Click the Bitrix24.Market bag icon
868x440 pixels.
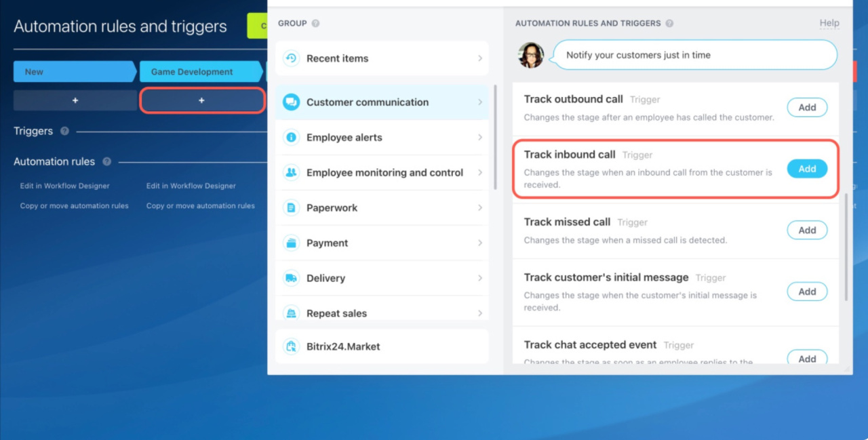click(291, 346)
